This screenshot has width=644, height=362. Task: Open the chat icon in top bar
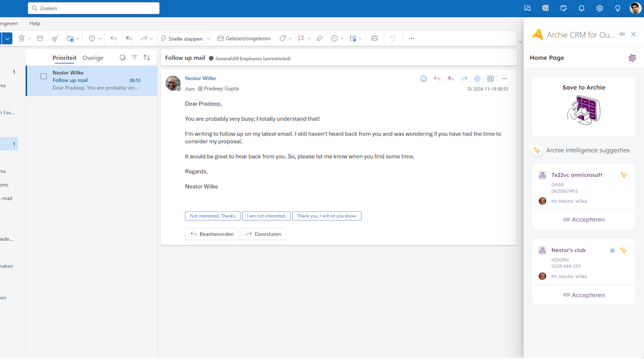coord(528,8)
